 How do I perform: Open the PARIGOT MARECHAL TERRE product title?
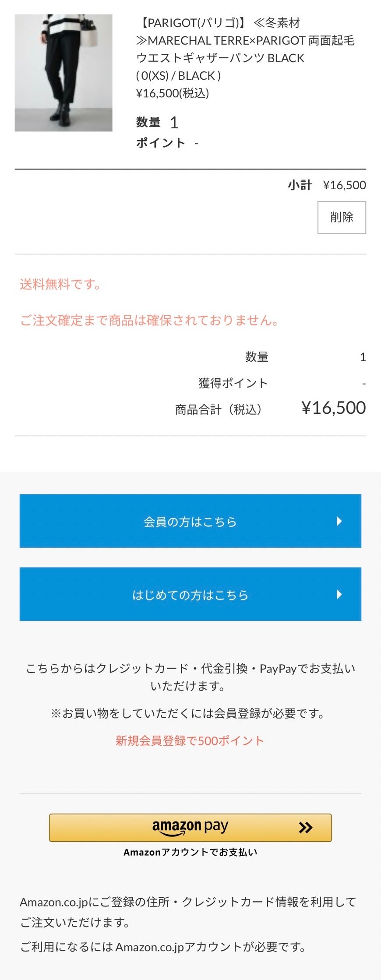tap(245, 40)
